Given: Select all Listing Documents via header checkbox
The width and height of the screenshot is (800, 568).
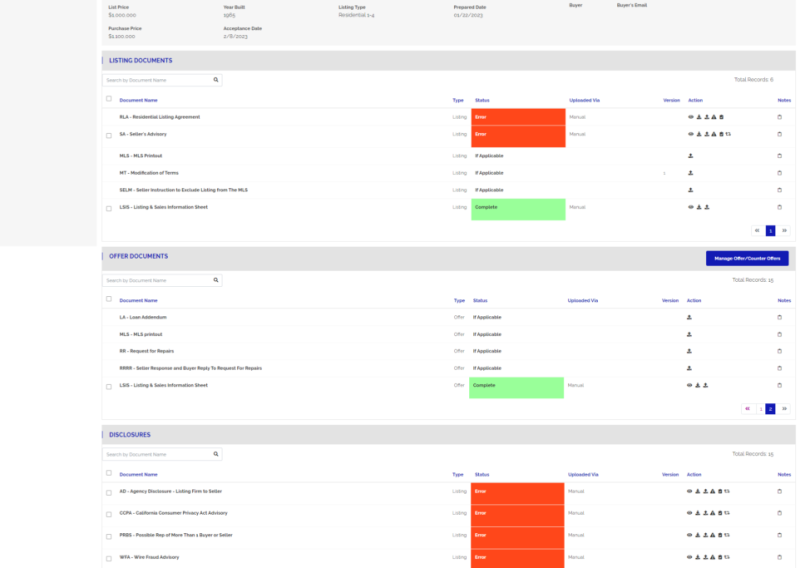Looking at the screenshot, I should (x=109, y=99).
